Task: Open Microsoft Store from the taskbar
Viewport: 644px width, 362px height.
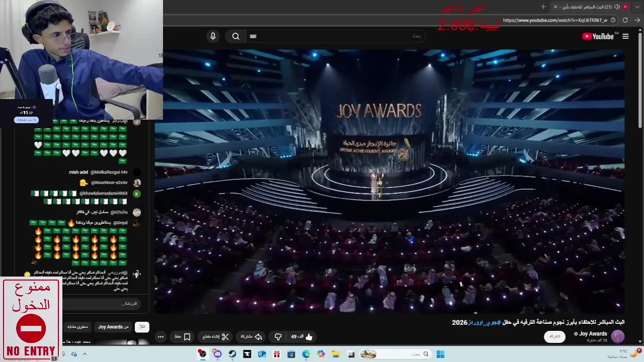Action: pos(291,354)
